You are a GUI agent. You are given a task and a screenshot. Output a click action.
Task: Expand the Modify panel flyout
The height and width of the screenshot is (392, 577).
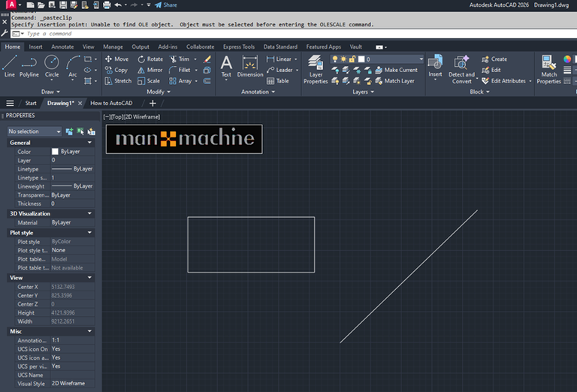(159, 92)
